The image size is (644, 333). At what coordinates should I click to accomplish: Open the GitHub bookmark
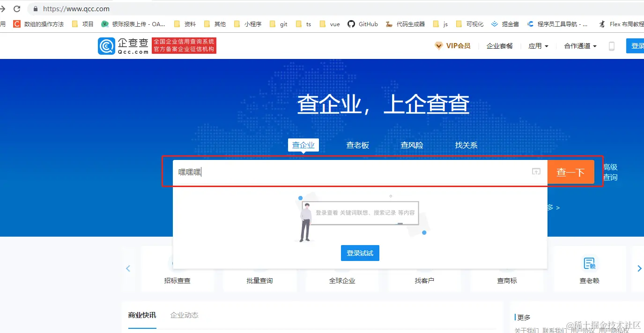tap(363, 24)
